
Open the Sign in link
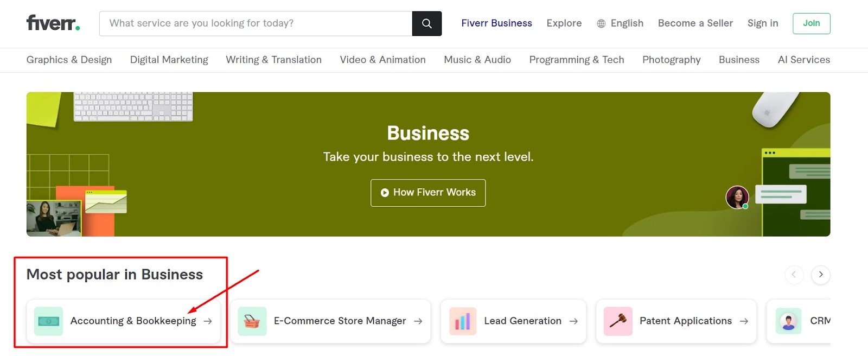762,23
